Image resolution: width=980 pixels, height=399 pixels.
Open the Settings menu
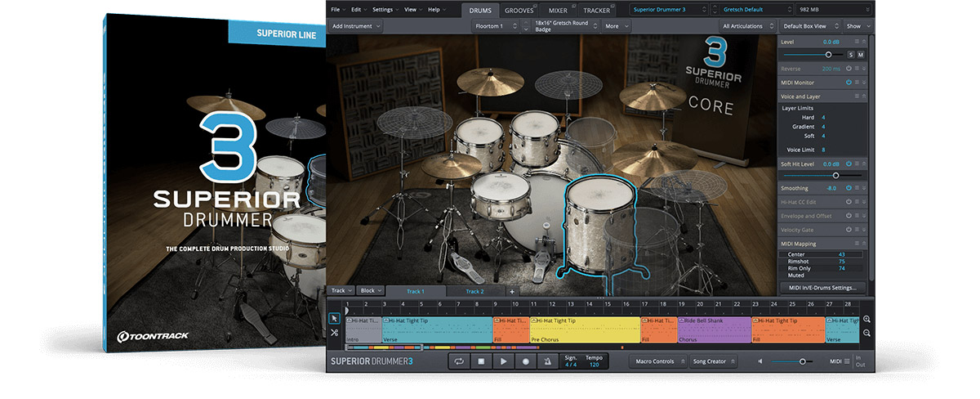[385, 9]
